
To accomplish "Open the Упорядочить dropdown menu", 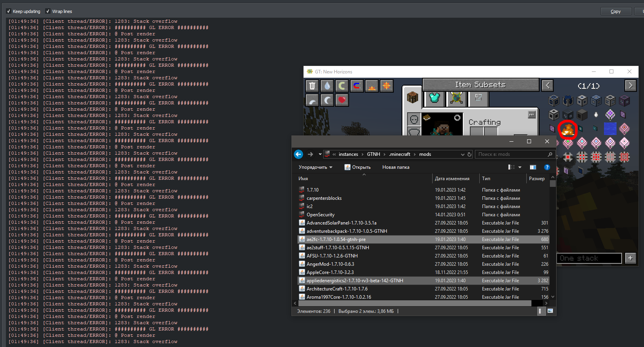I will click(316, 167).
